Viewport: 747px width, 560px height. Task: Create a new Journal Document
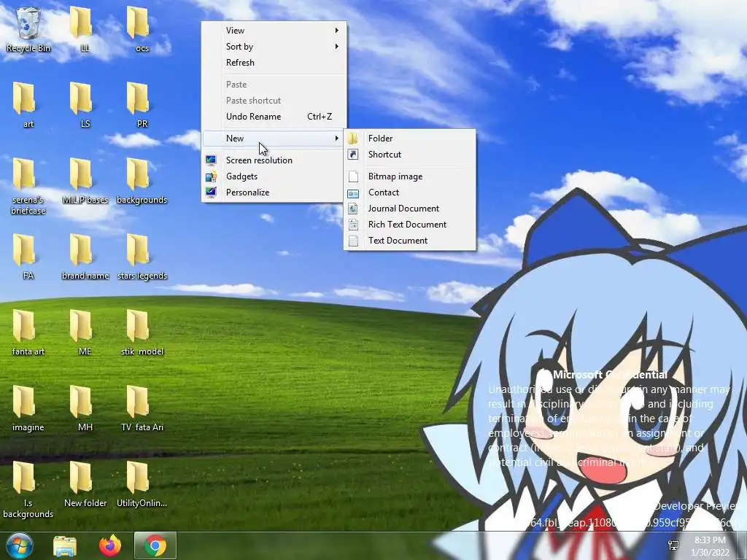click(410, 209)
